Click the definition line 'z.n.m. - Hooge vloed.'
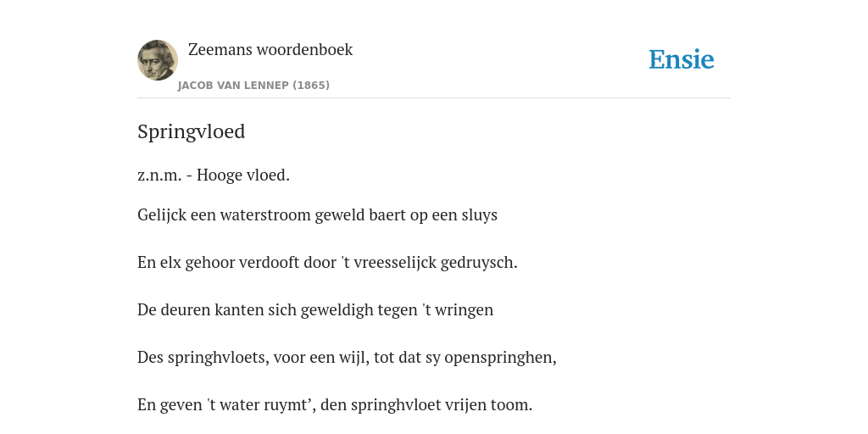868x434 pixels. pos(214,175)
